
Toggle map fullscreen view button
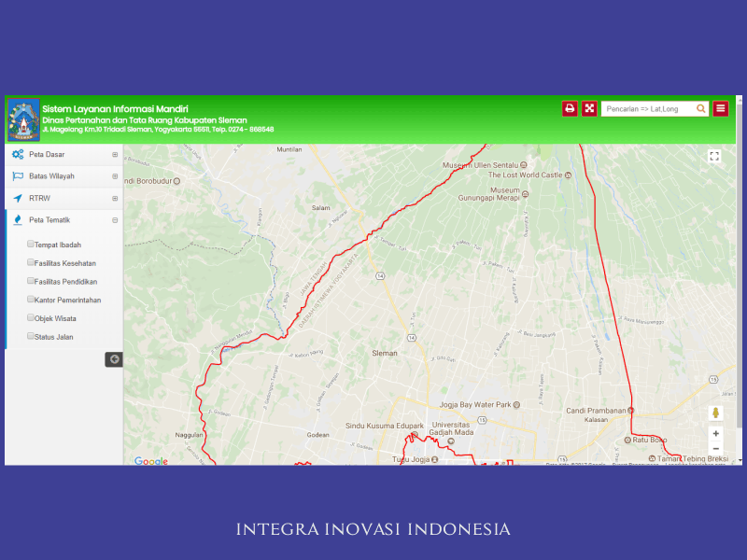pyautogui.click(x=714, y=157)
